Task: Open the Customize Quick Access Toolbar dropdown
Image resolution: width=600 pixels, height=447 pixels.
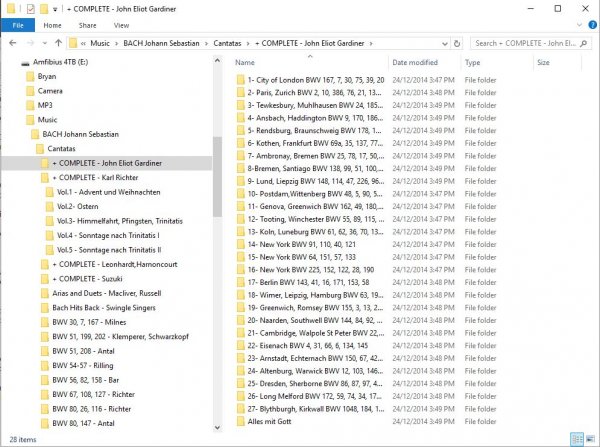Action: (x=54, y=8)
